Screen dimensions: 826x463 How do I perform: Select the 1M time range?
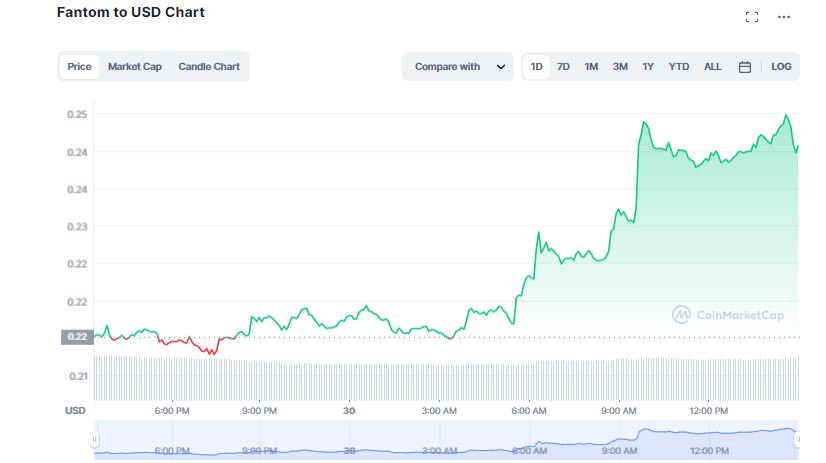point(591,67)
